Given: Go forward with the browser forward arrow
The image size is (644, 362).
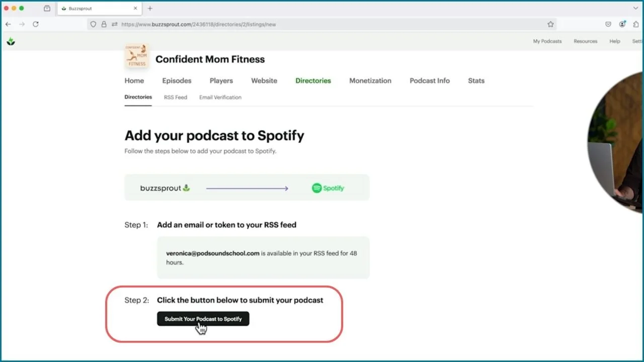Looking at the screenshot, I should (22, 24).
